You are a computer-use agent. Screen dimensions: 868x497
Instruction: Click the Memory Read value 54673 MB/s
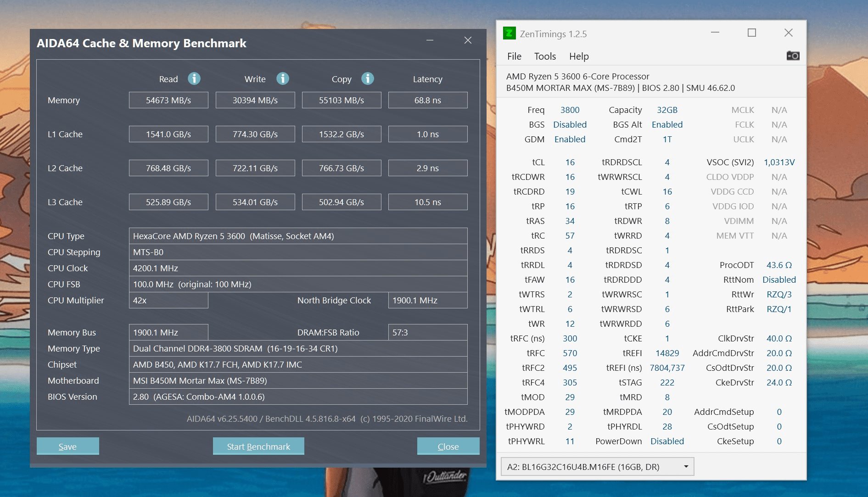tap(168, 100)
